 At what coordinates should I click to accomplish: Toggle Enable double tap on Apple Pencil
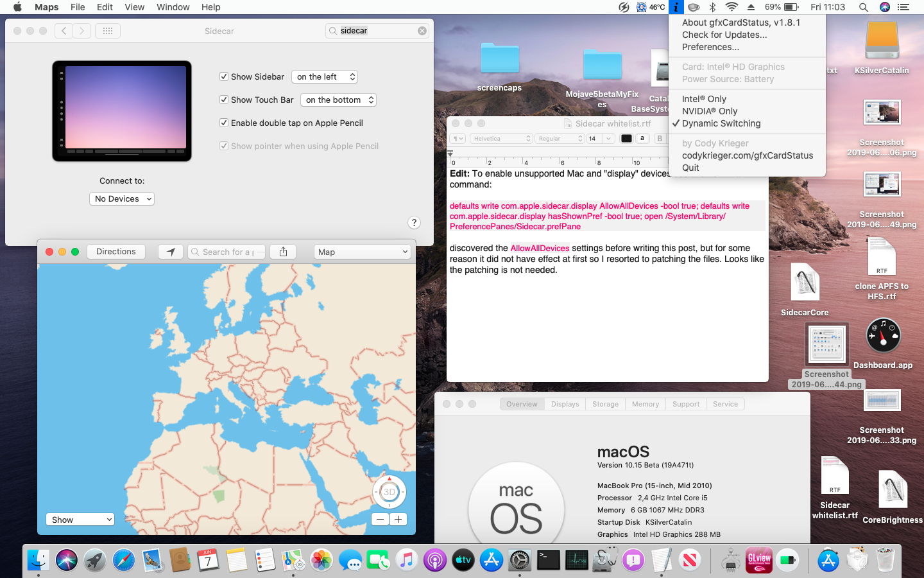point(224,123)
